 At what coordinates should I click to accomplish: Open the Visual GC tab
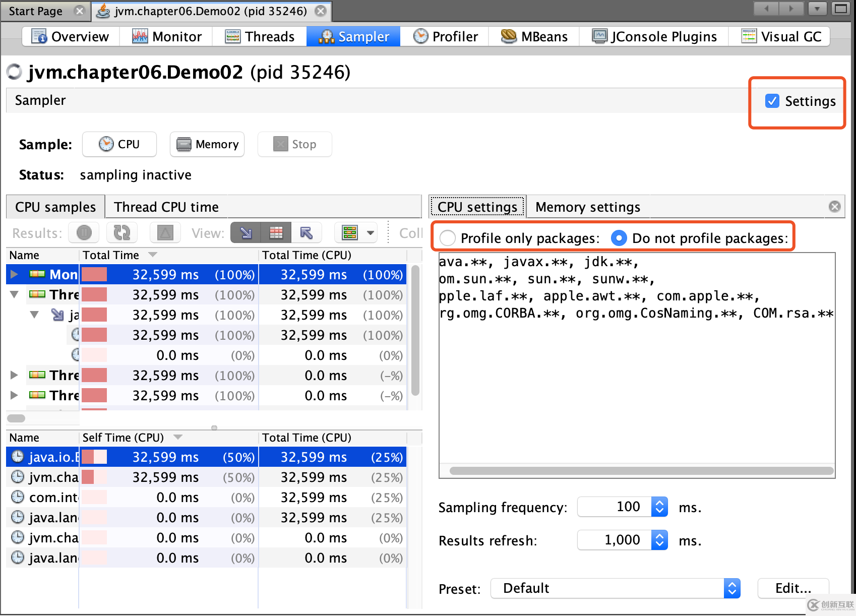780,36
